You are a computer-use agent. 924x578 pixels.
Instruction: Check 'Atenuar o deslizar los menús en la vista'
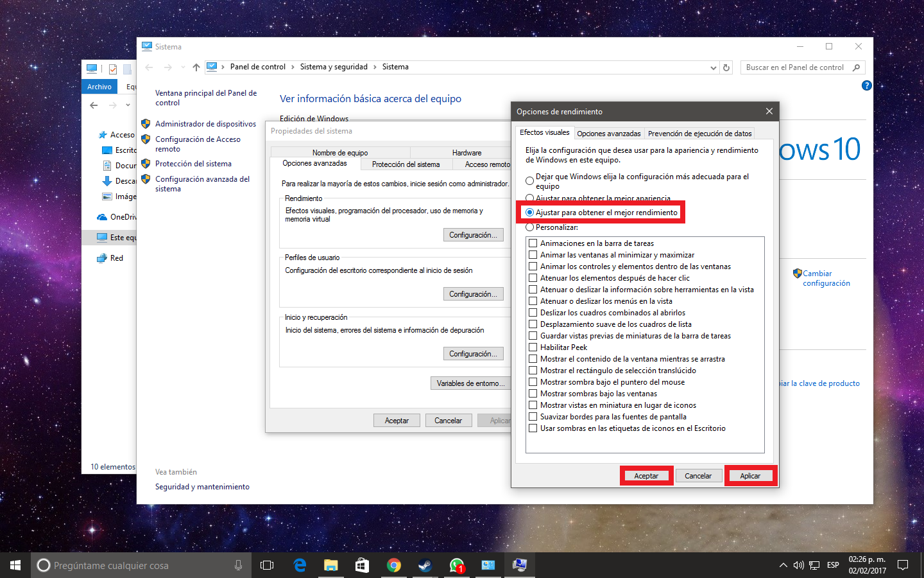pos(533,301)
